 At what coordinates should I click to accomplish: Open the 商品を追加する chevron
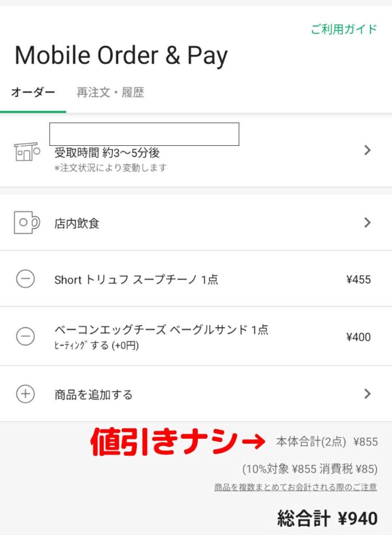click(367, 393)
